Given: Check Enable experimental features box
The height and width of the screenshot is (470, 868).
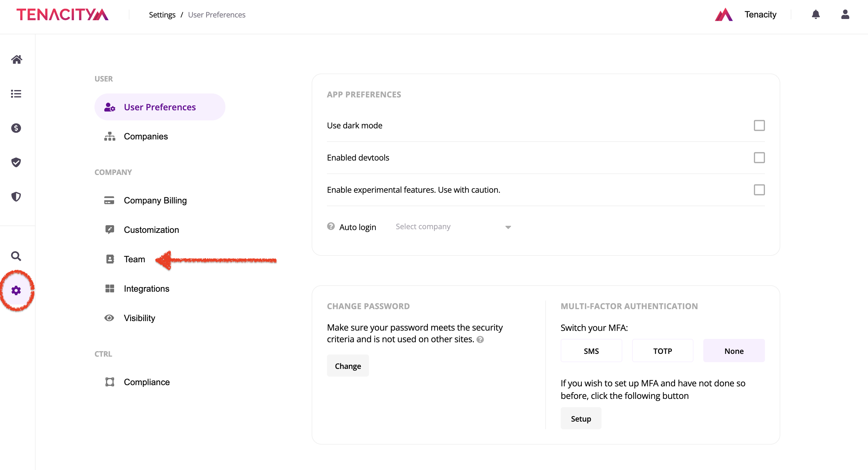Looking at the screenshot, I should 759,190.
